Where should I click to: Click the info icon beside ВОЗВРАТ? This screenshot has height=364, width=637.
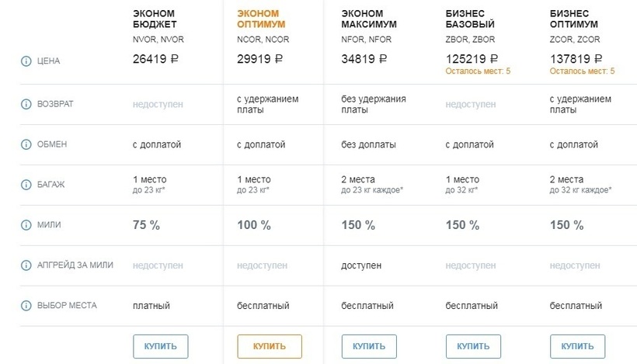(x=26, y=104)
